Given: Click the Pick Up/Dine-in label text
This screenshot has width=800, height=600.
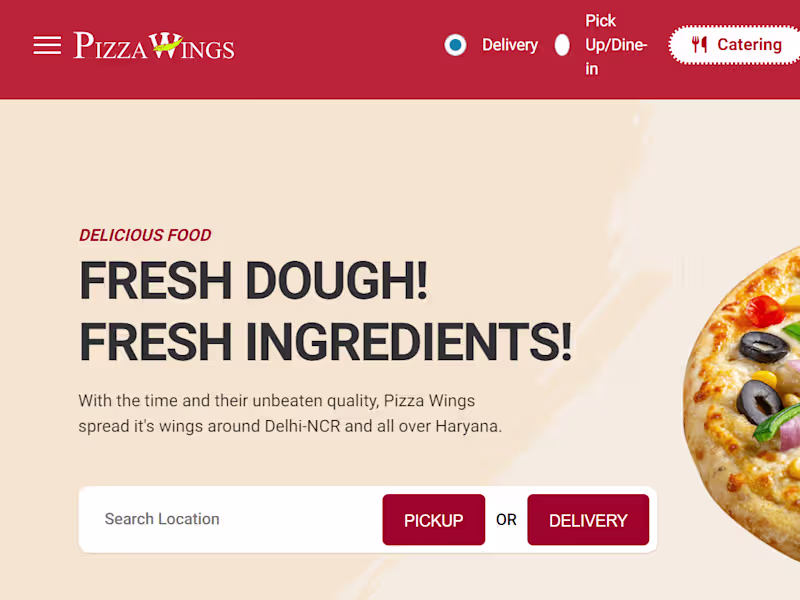Looking at the screenshot, I should 616,45.
